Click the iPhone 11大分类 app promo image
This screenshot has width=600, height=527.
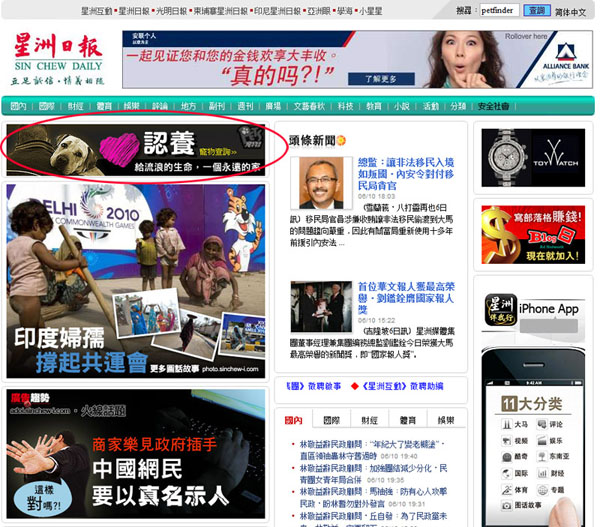coord(533,436)
